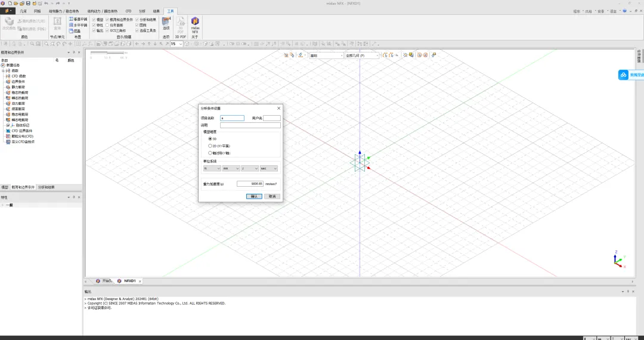The height and width of the screenshot is (340, 644).
Task: Toggle the 刚体标记 checkbox in tree
Action: tap(8, 125)
